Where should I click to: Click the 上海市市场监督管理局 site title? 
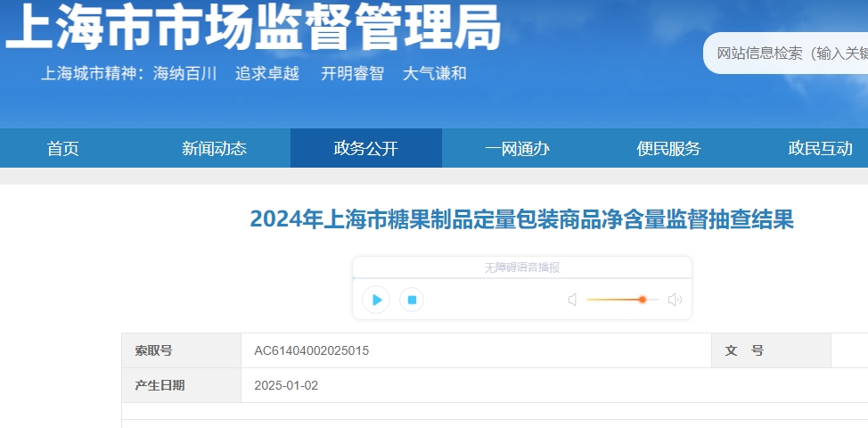254,29
